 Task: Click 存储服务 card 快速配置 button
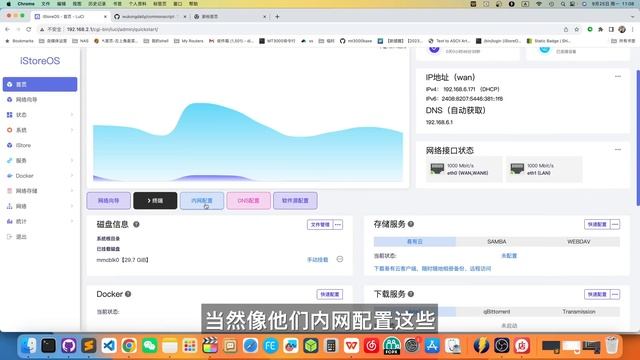pos(597,224)
